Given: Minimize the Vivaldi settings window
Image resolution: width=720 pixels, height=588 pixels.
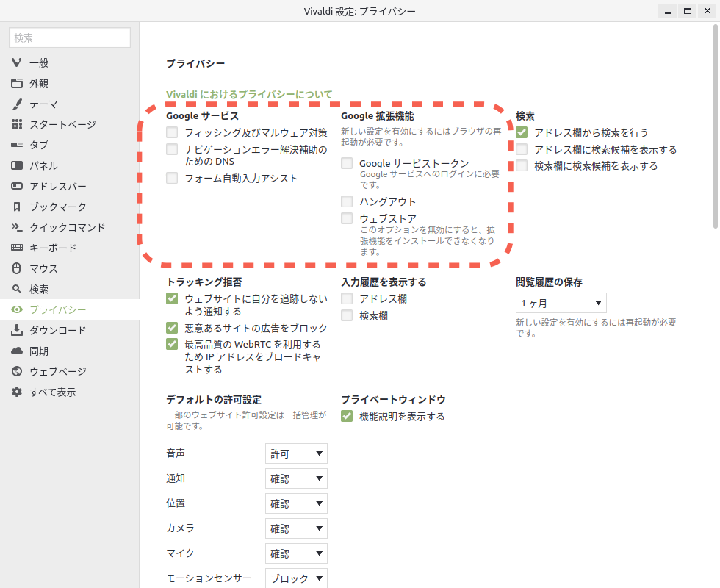Looking at the screenshot, I should (x=668, y=11).
